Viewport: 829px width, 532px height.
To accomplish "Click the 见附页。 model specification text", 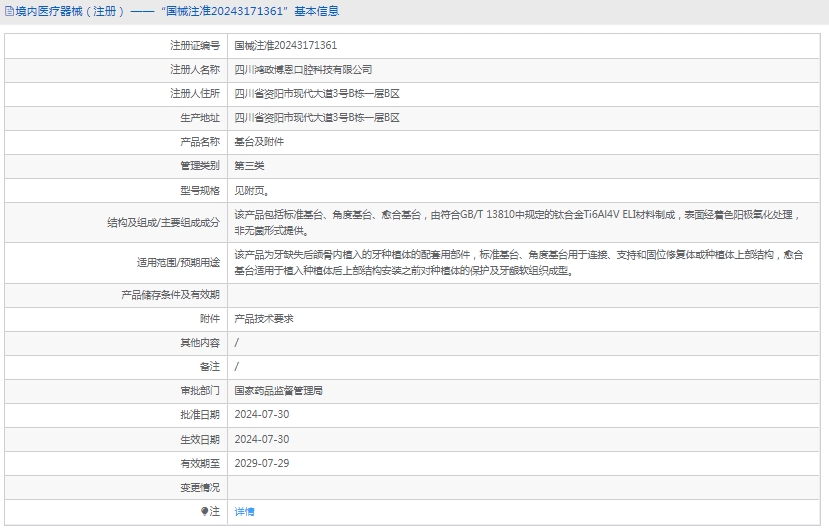I will coord(251,190).
